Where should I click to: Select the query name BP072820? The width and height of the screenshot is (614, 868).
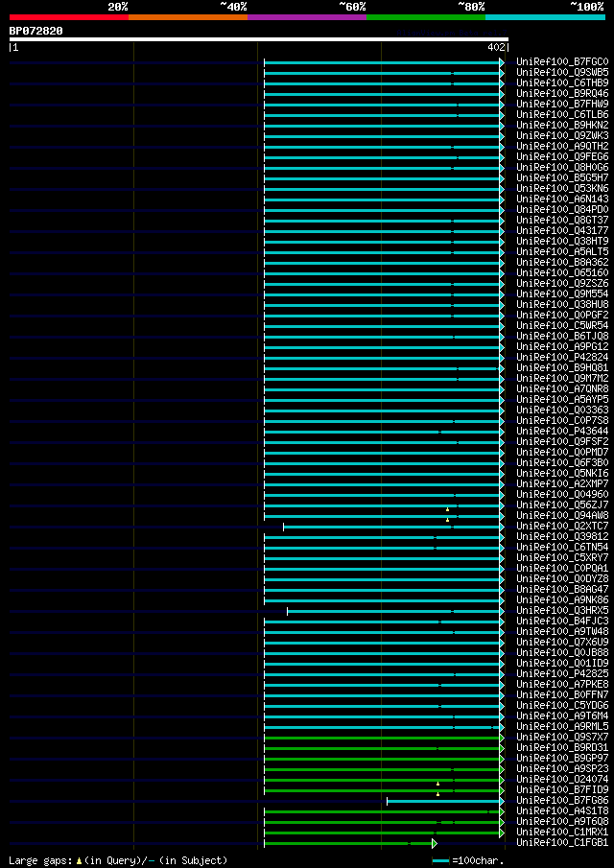tap(36, 31)
